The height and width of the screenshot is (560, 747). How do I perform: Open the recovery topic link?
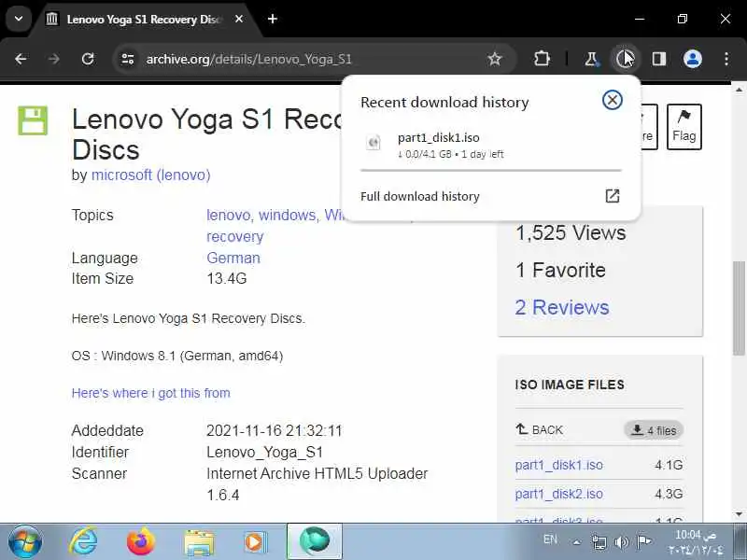[x=235, y=237]
